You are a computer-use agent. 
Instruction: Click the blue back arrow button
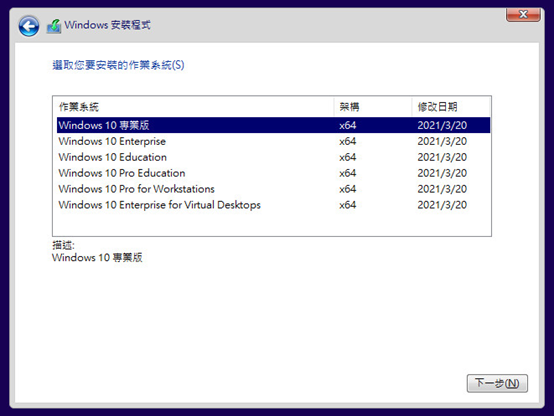click(29, 26)
